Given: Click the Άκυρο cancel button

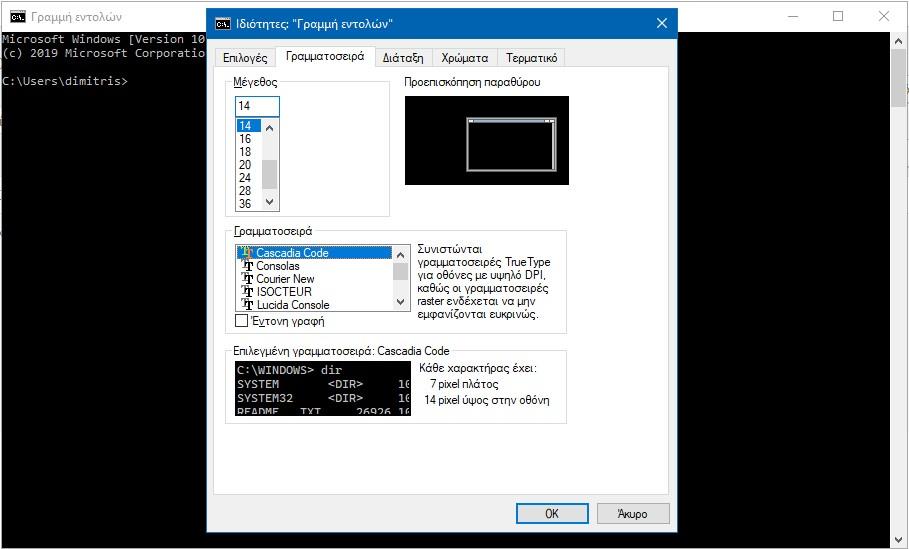Looking at the screenshot, I should (x=632, y=513).
